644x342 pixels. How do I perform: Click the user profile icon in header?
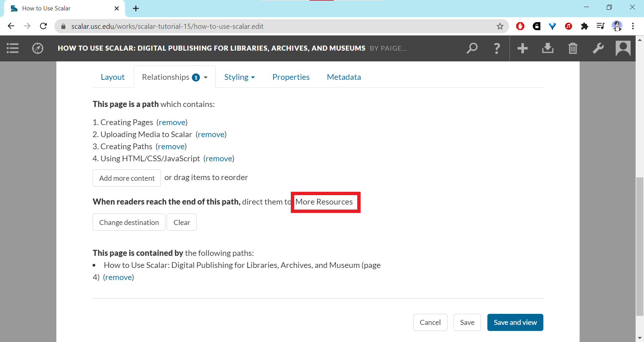623,48
